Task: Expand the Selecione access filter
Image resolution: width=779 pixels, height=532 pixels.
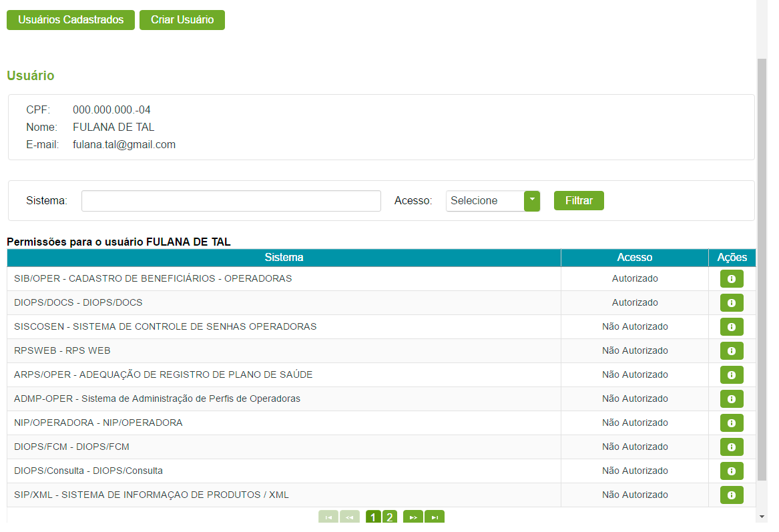Action: pos(484,200)
